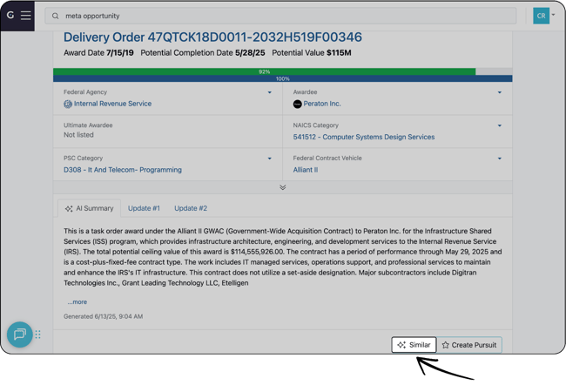Screen dimensions: 566x392
Task: Click the sparkle icon on Similar button
Action: coord(401,345)
